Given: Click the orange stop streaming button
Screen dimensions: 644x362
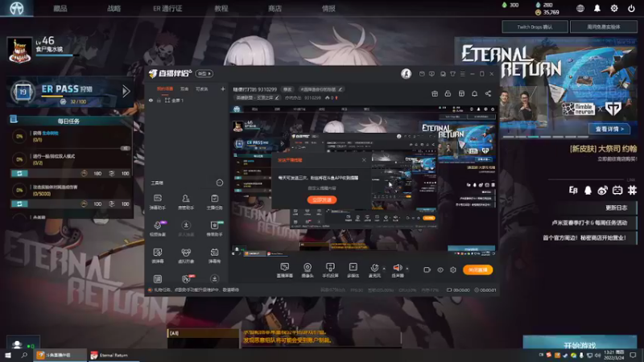Looking at the screenshot, I should coord(477,269).
